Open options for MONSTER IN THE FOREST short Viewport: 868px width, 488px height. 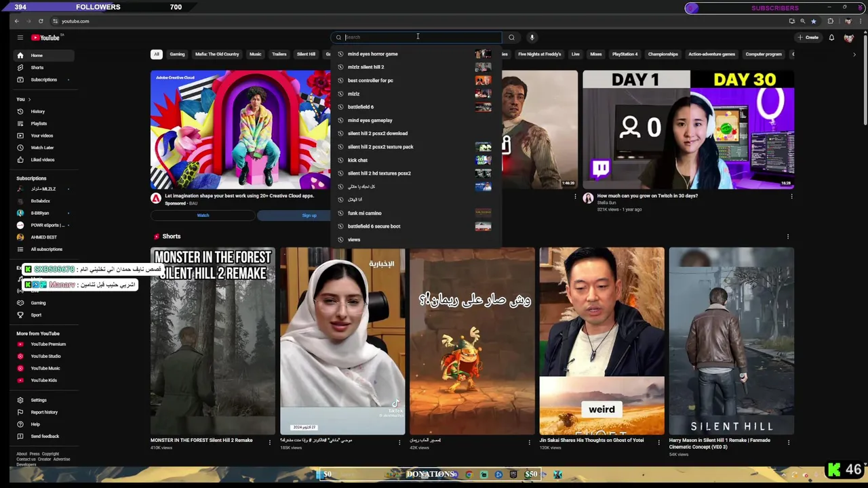point(270,443)
